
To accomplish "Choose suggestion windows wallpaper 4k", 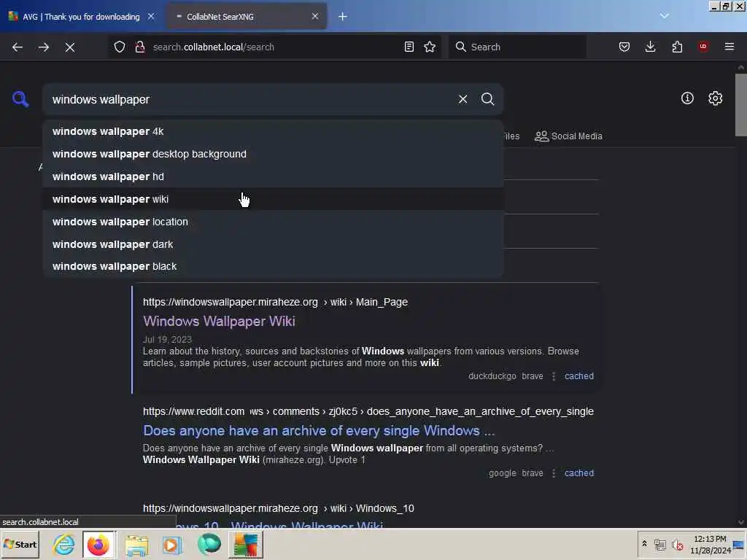I will 273,131.
